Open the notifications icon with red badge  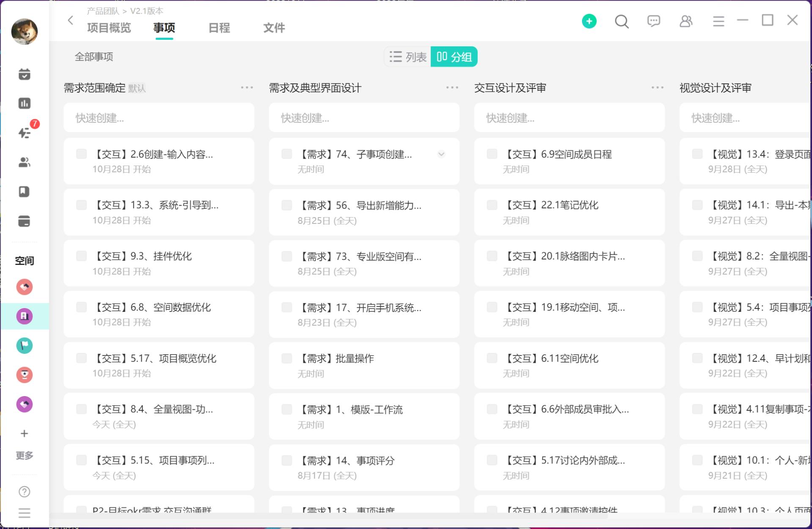(x=25, y=132)
